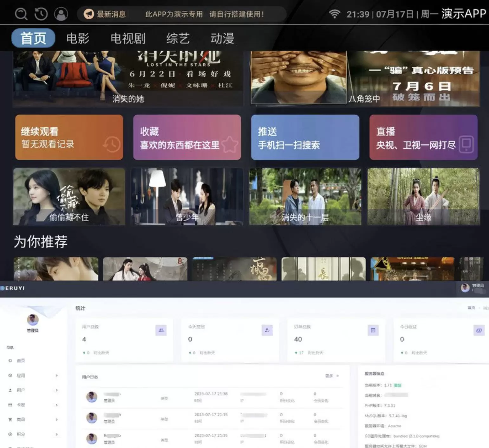Screen dimensions: 489x448
Task: Open the 直播 live TV card
Action: (423, 137)
